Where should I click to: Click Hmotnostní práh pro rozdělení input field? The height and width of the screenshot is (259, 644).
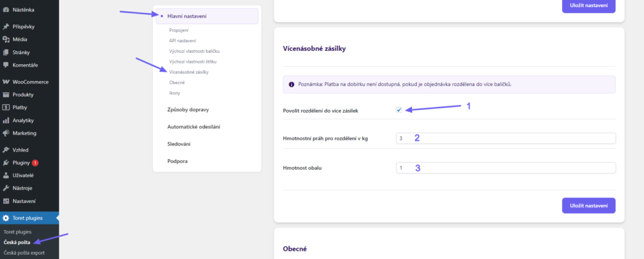pyautogui.click(x=506, y=138)
